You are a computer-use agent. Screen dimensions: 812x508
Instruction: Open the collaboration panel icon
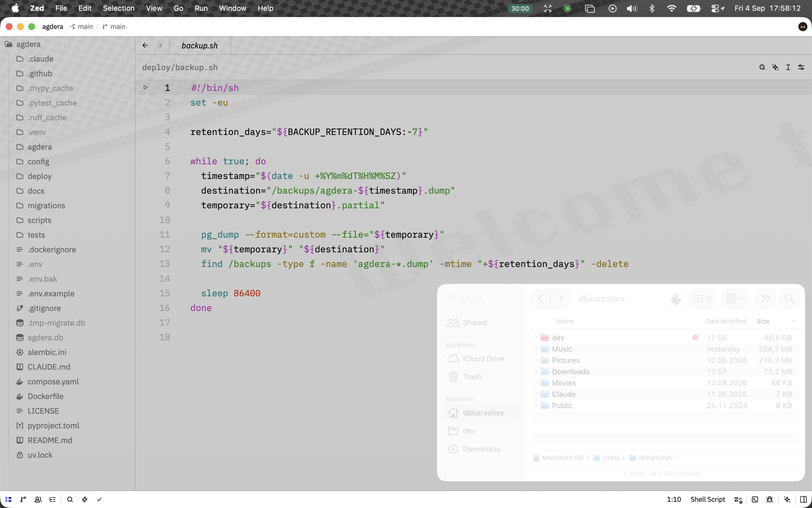(38, 499)
